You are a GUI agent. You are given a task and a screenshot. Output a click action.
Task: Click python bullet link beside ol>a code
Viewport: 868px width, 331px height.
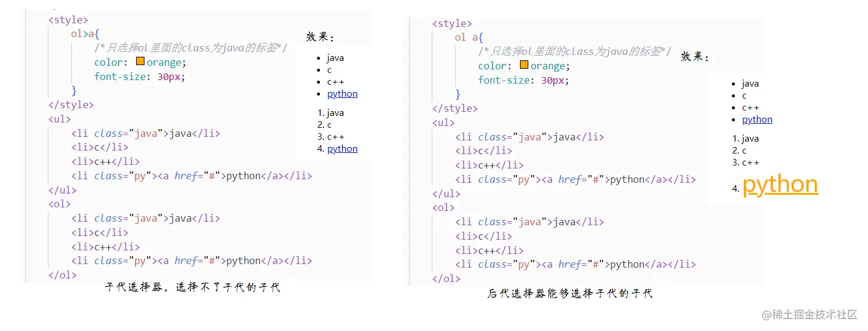click(343, 94)
